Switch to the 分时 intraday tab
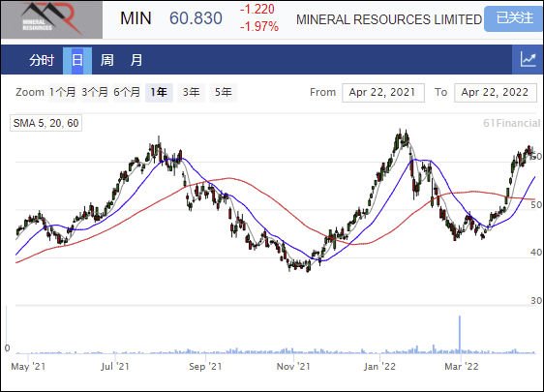This screenshot has width=544, height=392. [x=42, y=60]
